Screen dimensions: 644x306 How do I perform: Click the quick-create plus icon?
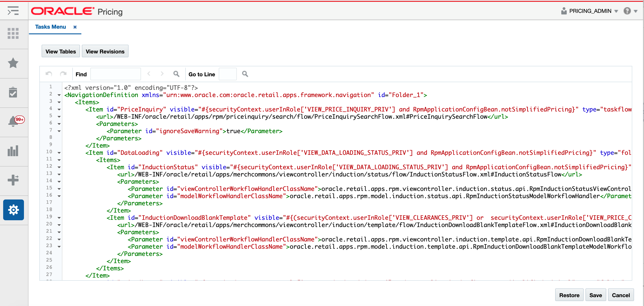tap(13, 180)
